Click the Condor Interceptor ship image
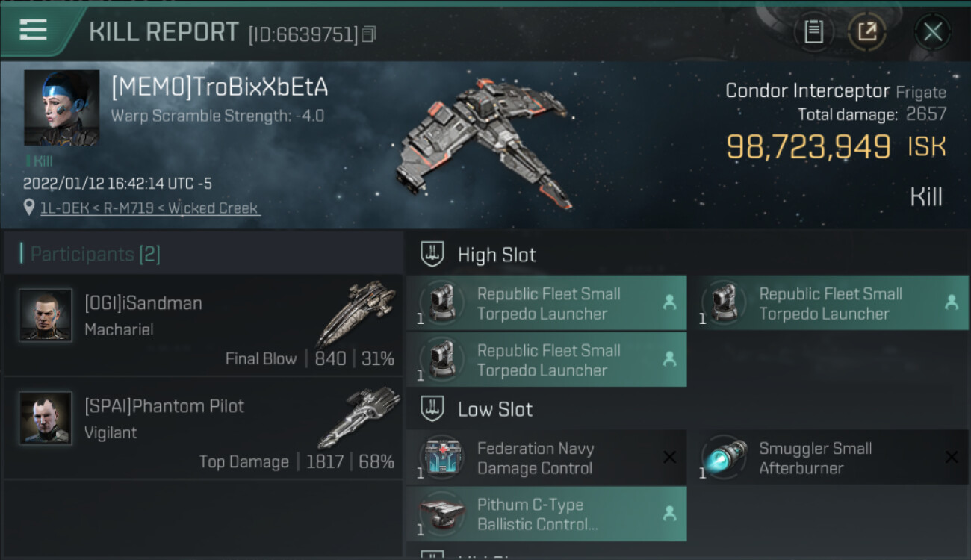The image size is (971, 560). pyautogui.click(x=487, y=142)
